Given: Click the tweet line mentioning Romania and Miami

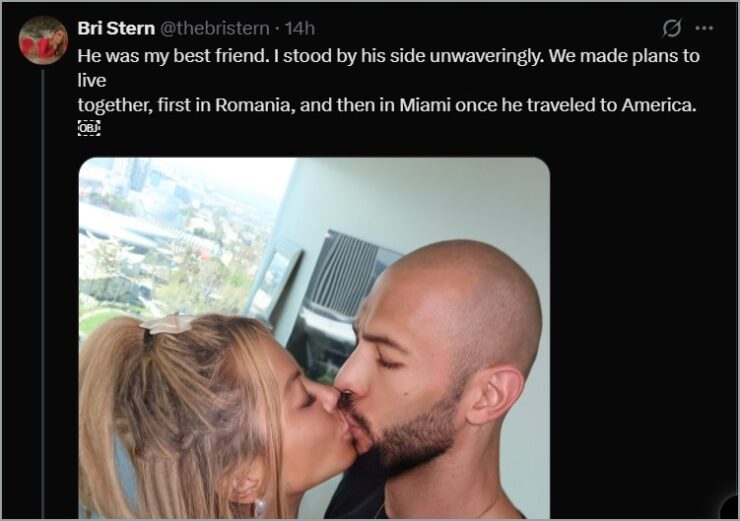Looking at the screenshot, I should point(387,105).
